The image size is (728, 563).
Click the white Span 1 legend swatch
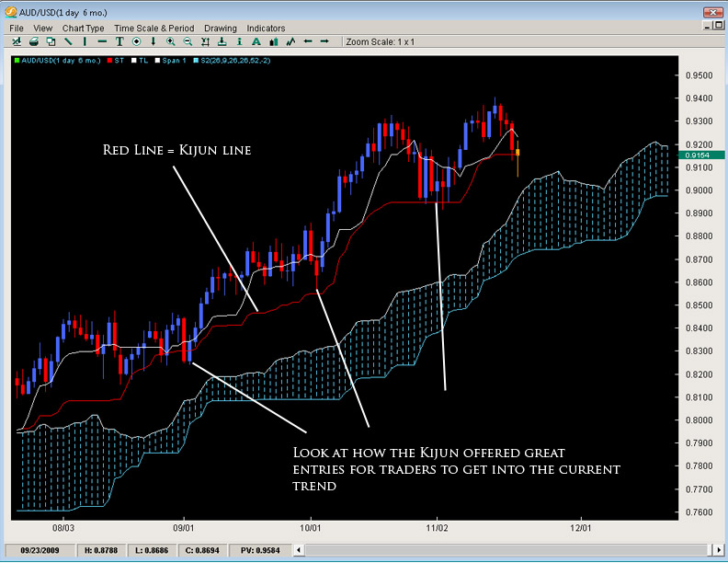(157, 61)
